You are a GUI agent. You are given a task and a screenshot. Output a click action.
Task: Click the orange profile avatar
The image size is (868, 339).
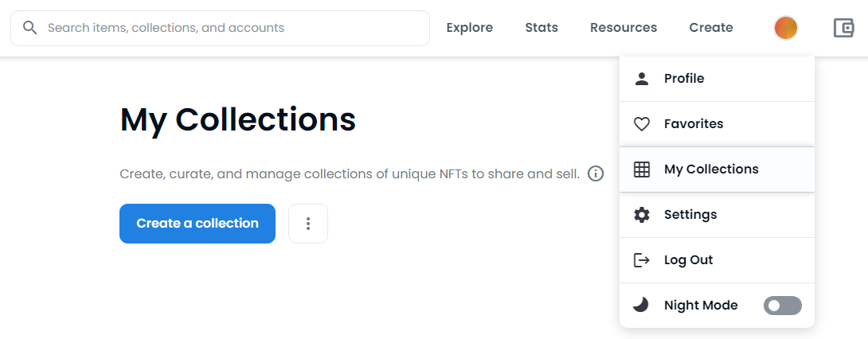point(785,28)
